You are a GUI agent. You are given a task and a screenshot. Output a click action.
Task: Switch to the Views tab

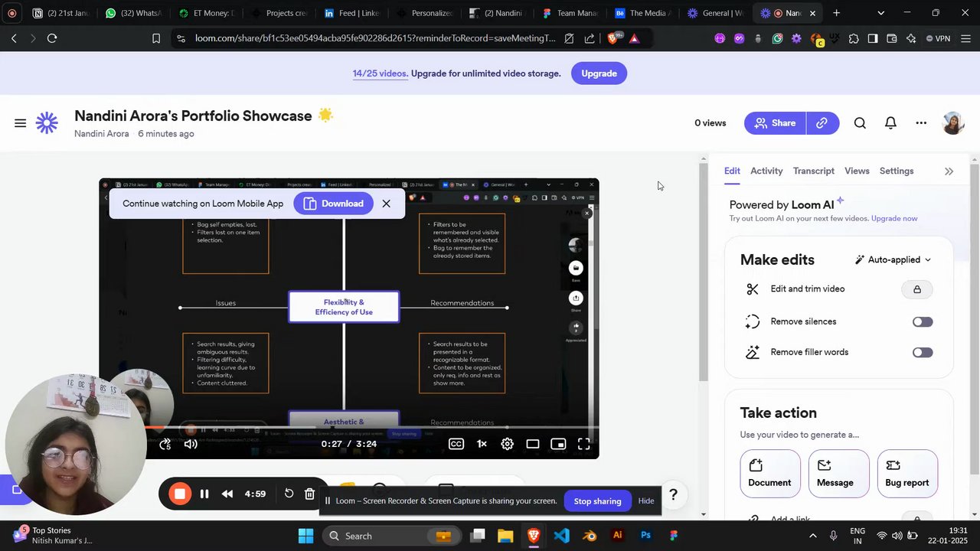[857, 171]
